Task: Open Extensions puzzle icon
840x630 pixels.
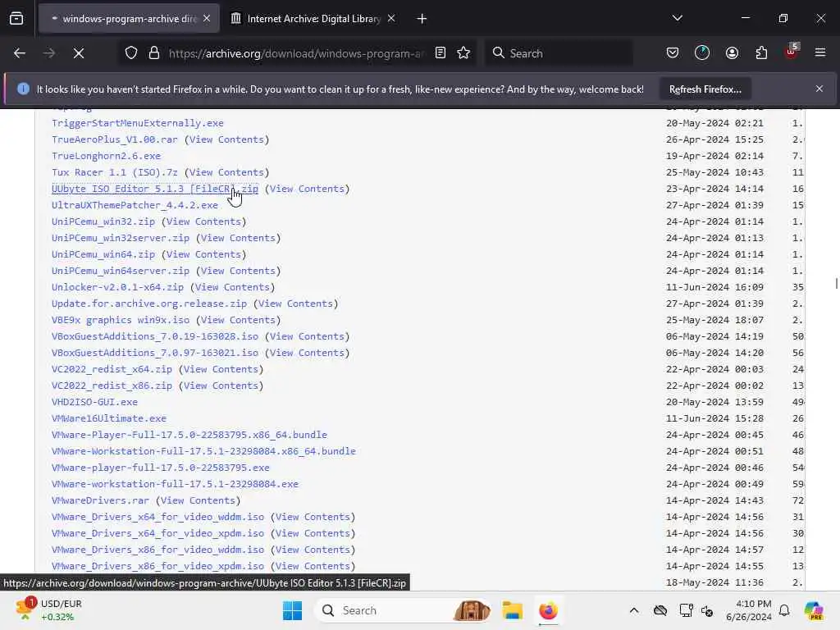Action: coord(761,53)
